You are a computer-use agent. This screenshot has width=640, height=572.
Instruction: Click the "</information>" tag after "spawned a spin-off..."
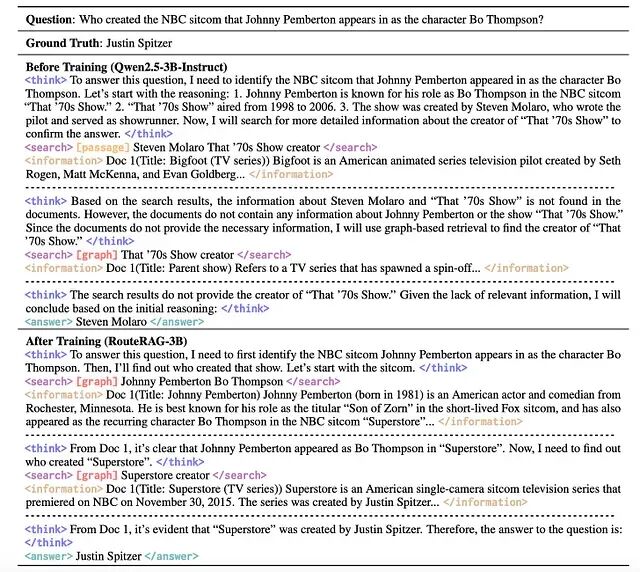click(526, 268)
